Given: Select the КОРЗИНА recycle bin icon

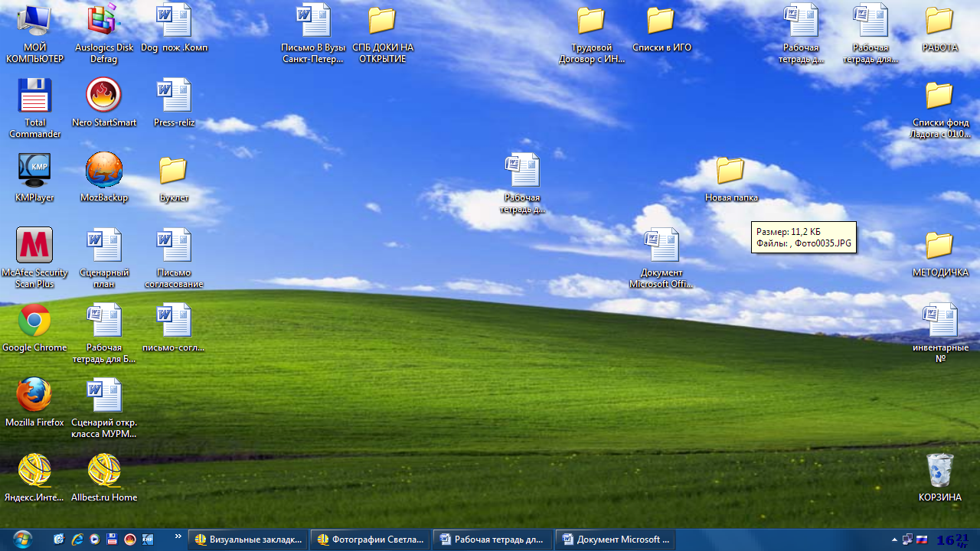Looking at the screenshot, I should pos(940,478).
